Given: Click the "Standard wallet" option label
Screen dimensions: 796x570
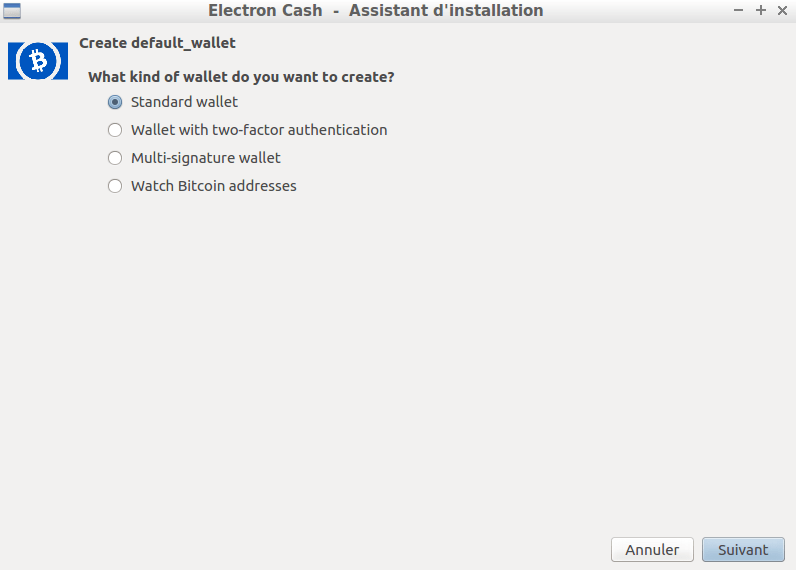Looking at the screenshot, I should (184, 102).
